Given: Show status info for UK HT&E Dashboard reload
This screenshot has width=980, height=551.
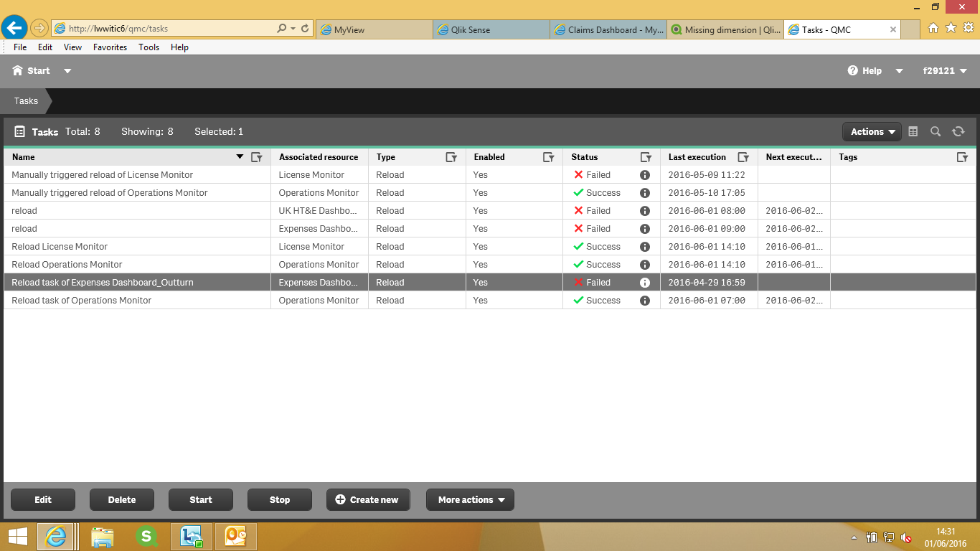Looking at the screenshot, I should pos(645,211).
